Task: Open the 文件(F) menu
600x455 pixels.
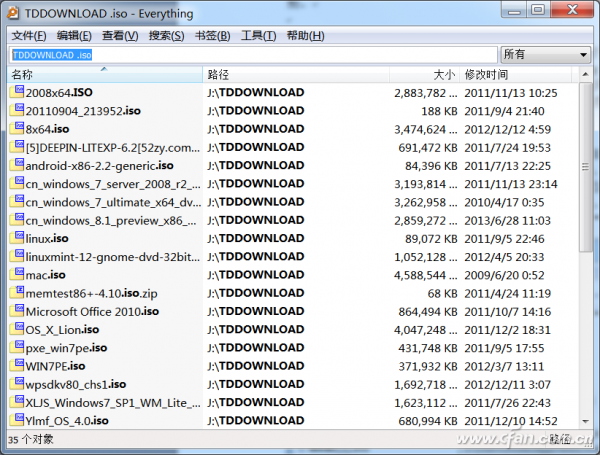Action: (29, 36)
